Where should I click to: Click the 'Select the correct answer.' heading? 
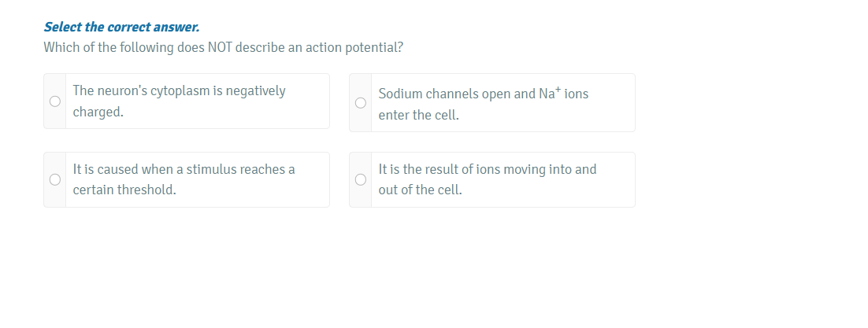(x=121, y=27)
